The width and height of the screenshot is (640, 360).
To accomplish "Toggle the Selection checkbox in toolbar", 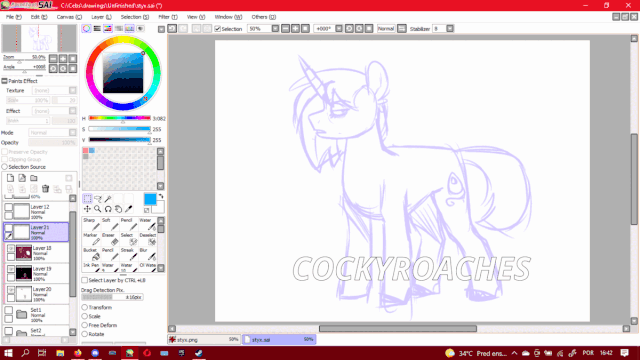I will 218,29.
